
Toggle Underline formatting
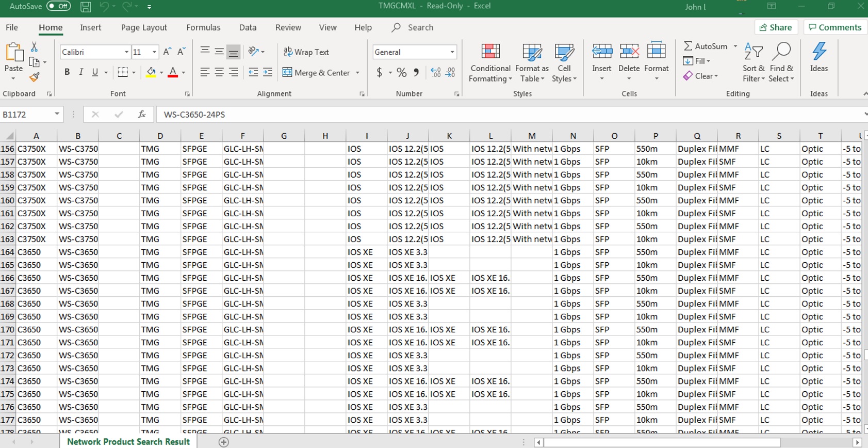coord(95,72)
